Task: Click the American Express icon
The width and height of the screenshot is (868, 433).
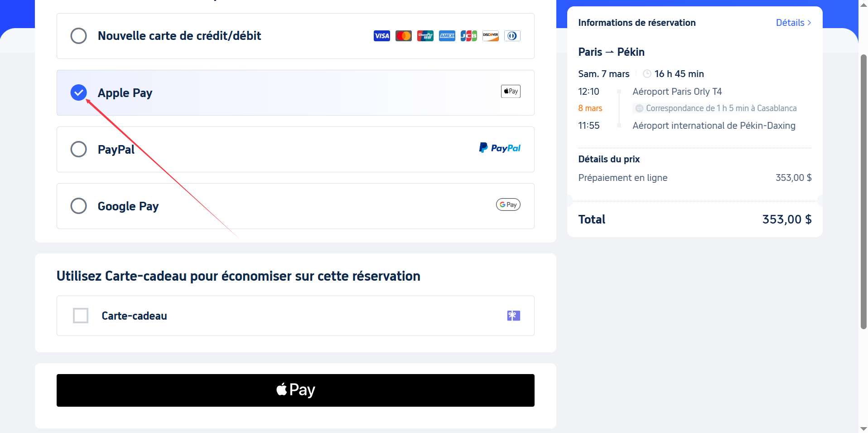Action: pos(447,35)
